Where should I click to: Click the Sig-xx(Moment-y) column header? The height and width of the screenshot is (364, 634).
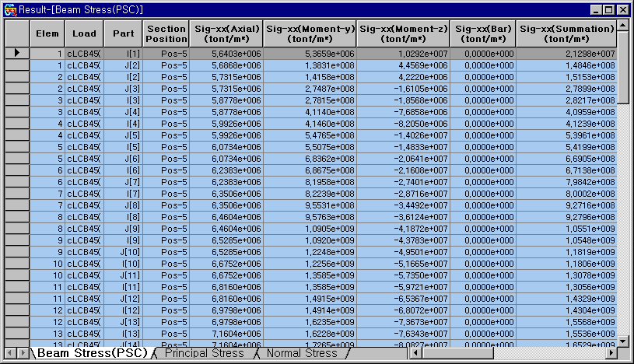(310, 33)
